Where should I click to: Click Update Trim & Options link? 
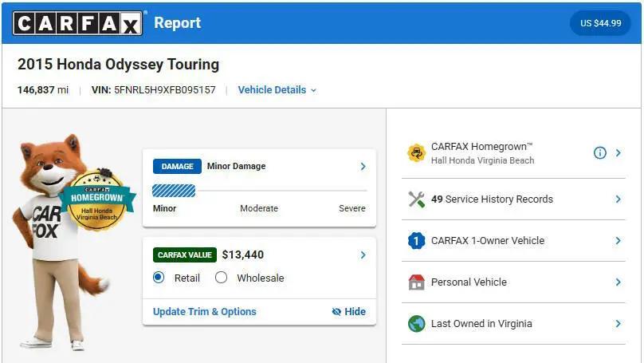tap(205, 312)
